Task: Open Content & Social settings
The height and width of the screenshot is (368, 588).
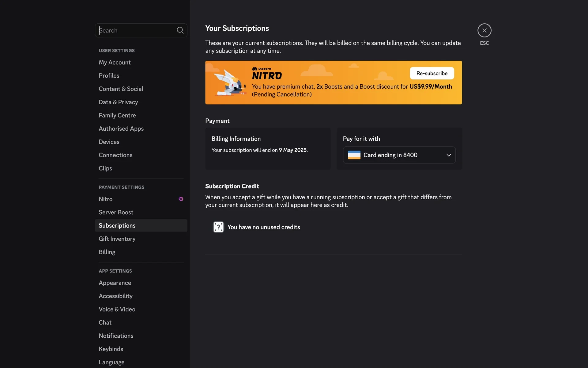Action: [141, 89]
